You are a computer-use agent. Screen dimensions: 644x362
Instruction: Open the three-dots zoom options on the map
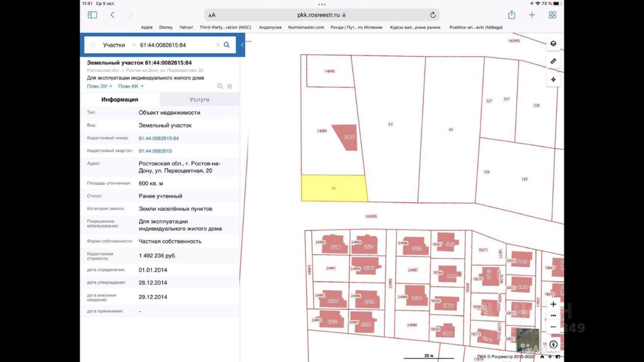point(553,316)
